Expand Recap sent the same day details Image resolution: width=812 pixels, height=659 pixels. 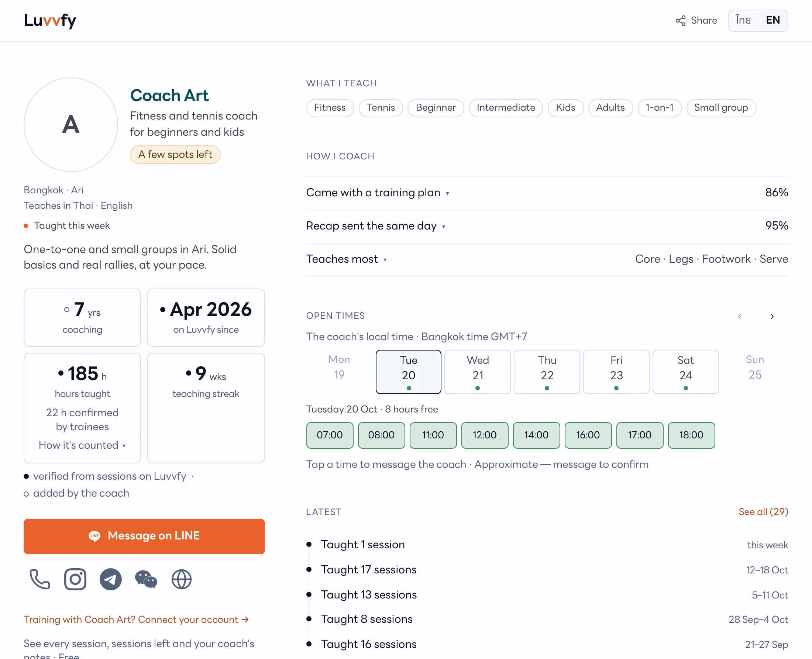pyautogui.click(x=547, y=226)
